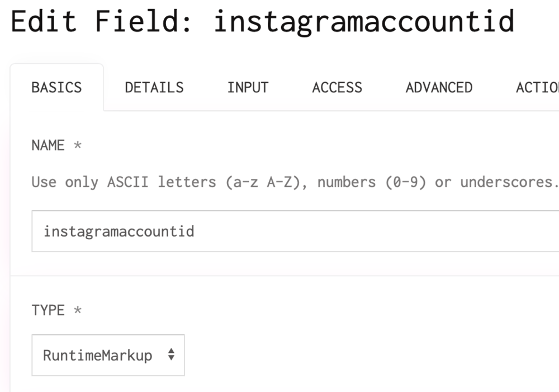Click the TYPE field label
559x392 pixels.
click(48, 310)
